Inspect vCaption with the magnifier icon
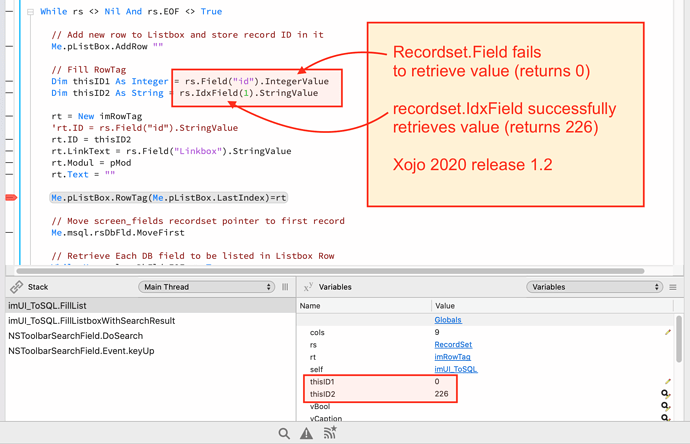 pyautogui.click(x=665, y=417)
